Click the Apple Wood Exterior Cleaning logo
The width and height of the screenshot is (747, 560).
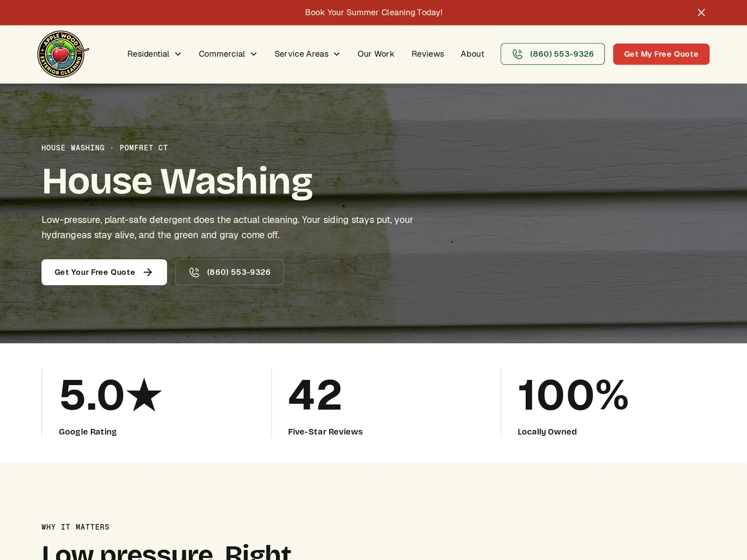tap(63, 54)
